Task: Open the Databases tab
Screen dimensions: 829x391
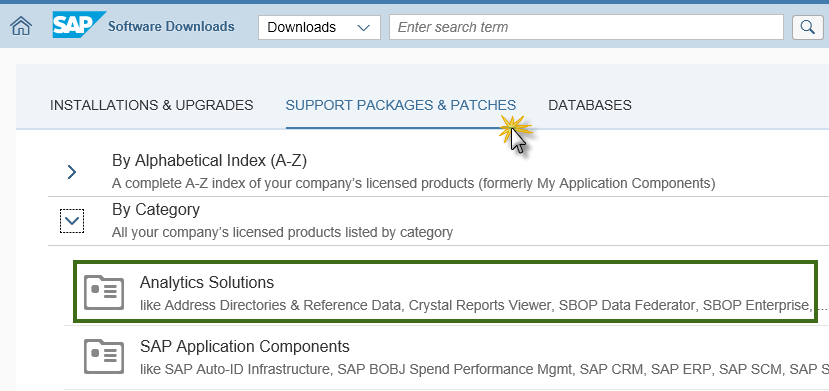Action: (589, 105)
